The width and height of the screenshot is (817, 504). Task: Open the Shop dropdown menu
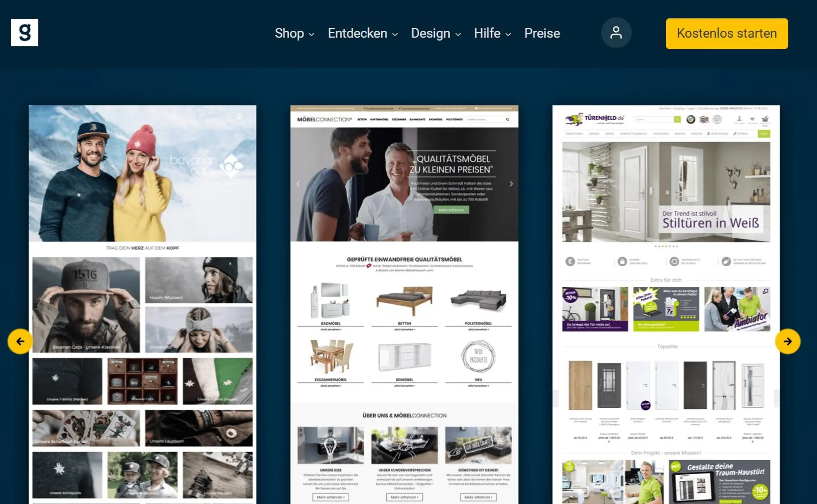(x=291, y=33)
